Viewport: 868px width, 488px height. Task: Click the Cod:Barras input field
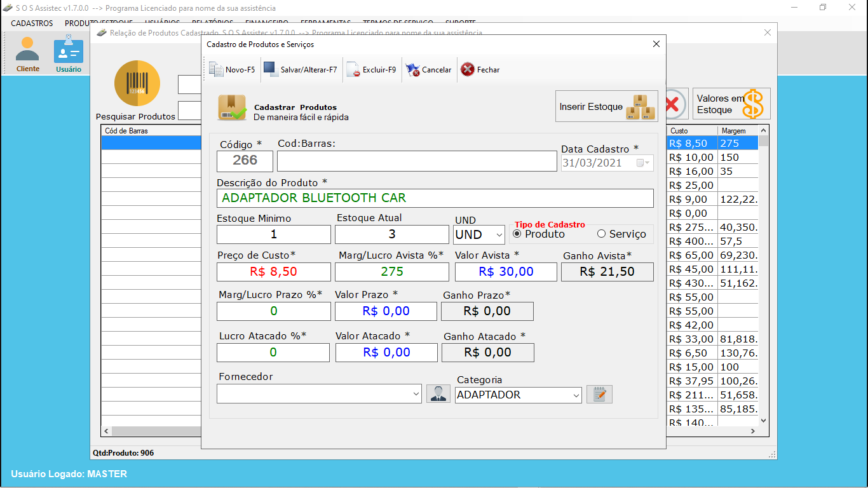click(417, 161)
